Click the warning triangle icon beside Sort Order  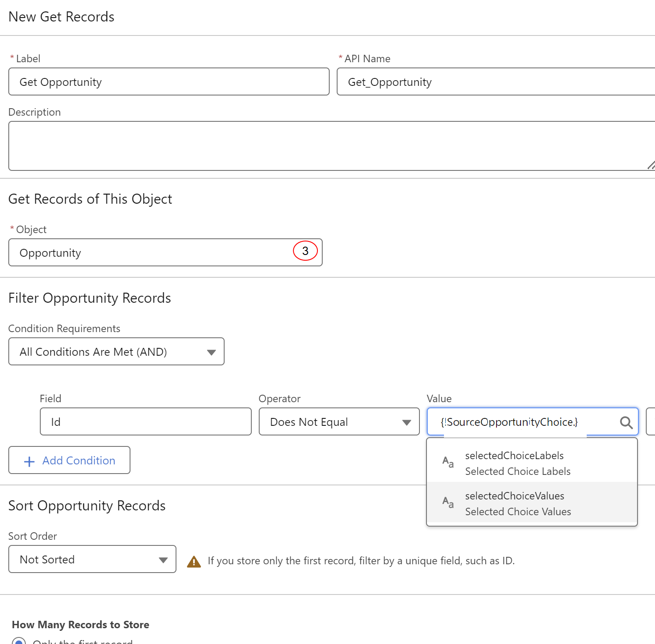[194, 561]
